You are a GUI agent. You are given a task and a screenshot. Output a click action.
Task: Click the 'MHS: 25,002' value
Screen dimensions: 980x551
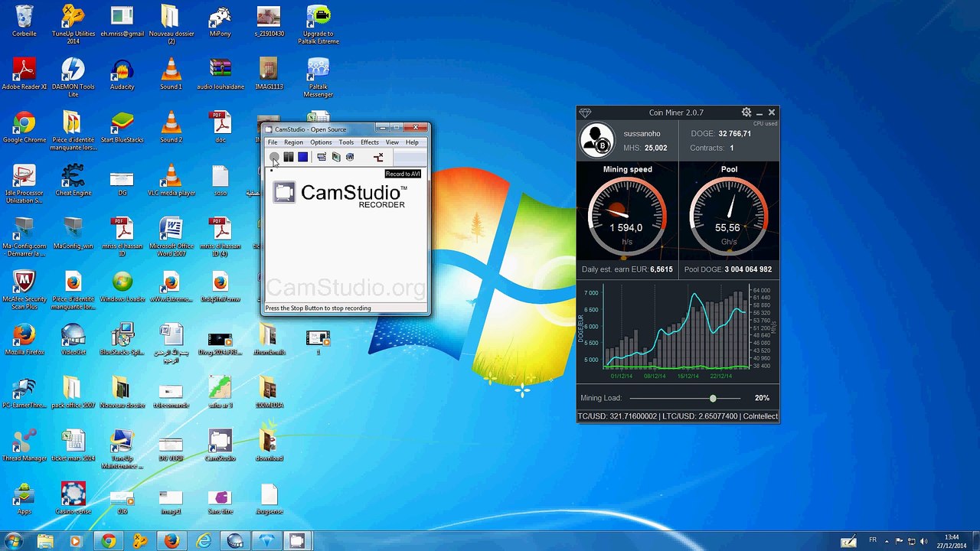coord(645,148)
